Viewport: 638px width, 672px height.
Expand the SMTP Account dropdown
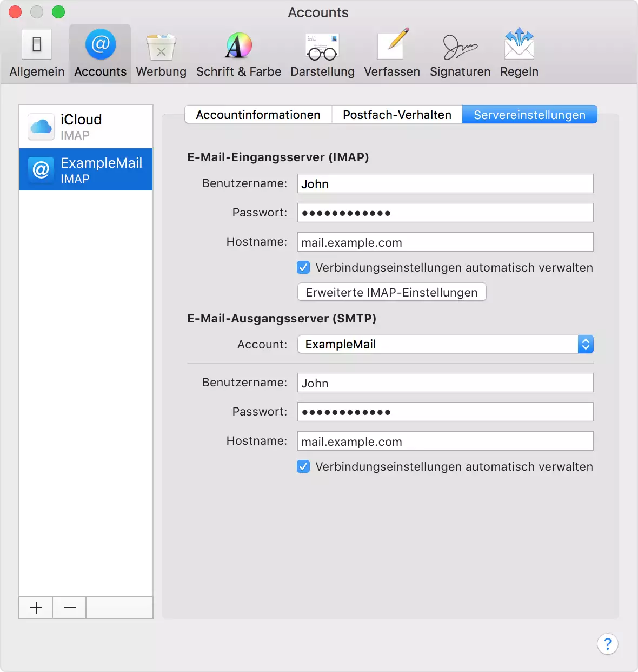click(445, 344)
